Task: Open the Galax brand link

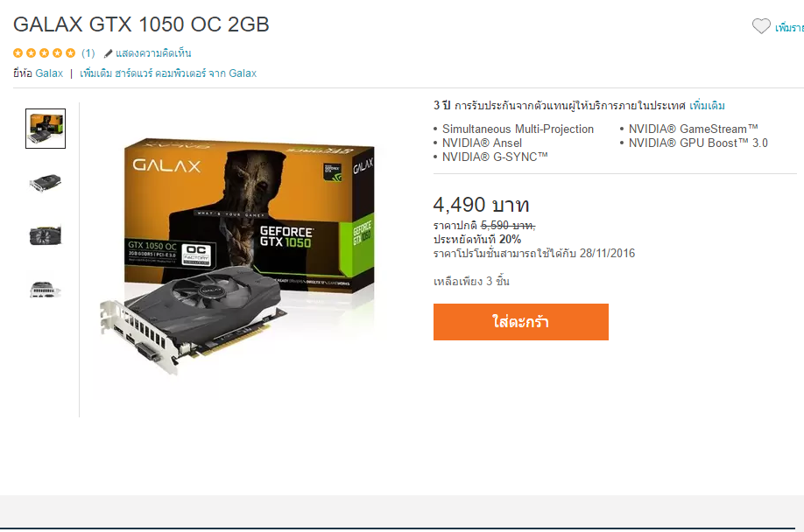Action: [x=49, y=73]
